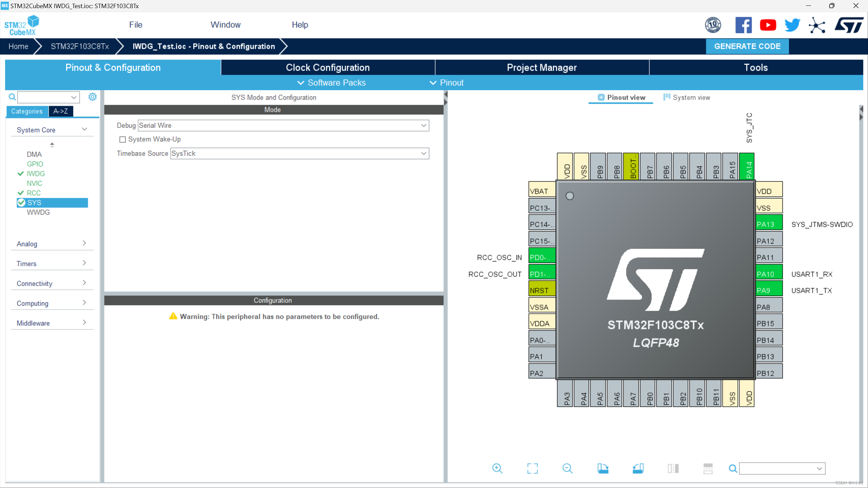Click the zoom out magnifier icon

[x=567, y=468]
